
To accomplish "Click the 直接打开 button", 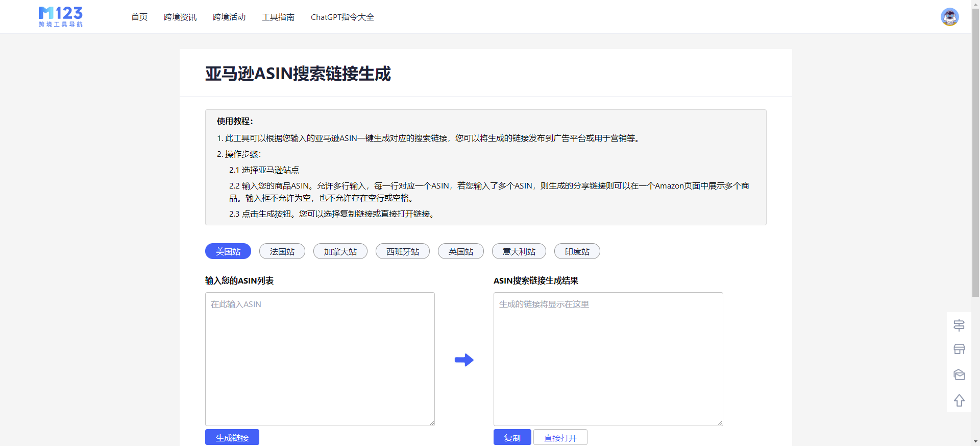I will click(x=560, y=437).
